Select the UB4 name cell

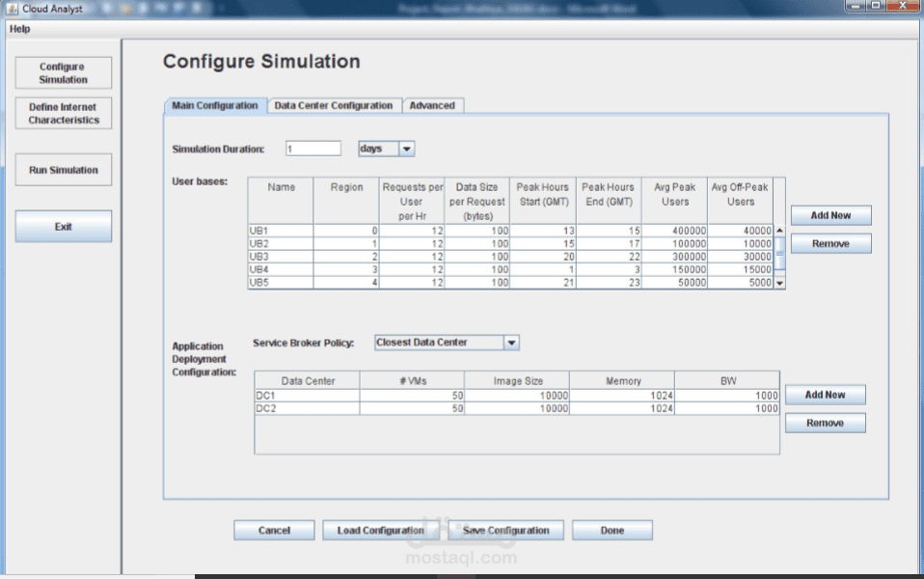coord(281,269)
